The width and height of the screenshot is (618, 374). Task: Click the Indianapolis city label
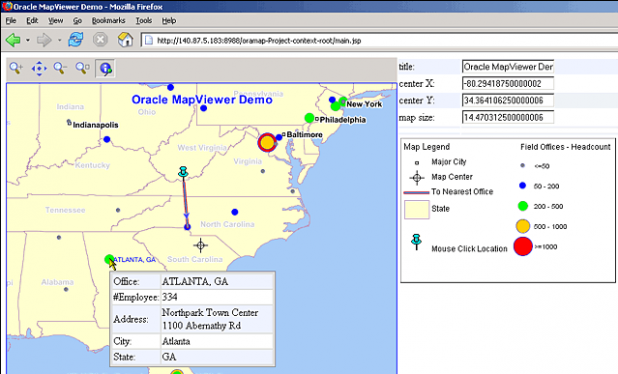[95, 125]
